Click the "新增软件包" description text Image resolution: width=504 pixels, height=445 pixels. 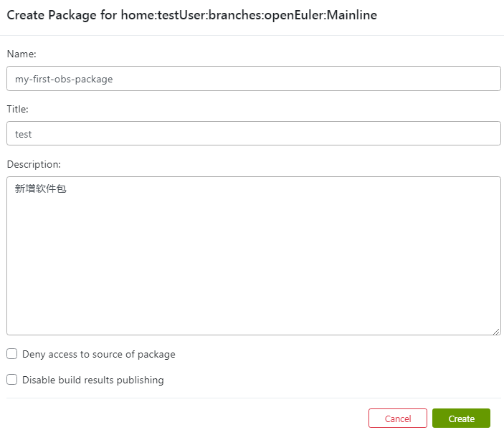(40, 189)
